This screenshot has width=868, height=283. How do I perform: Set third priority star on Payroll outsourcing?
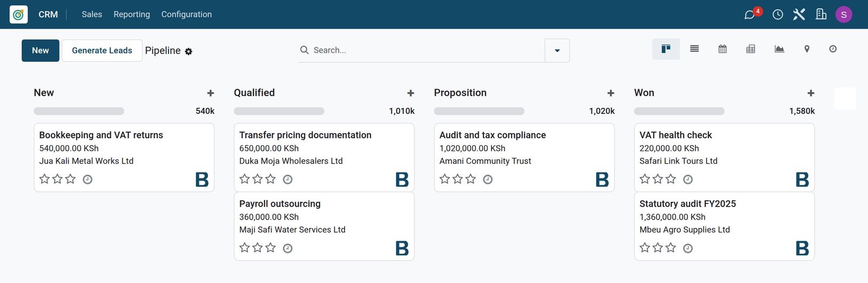click(271, 248)
